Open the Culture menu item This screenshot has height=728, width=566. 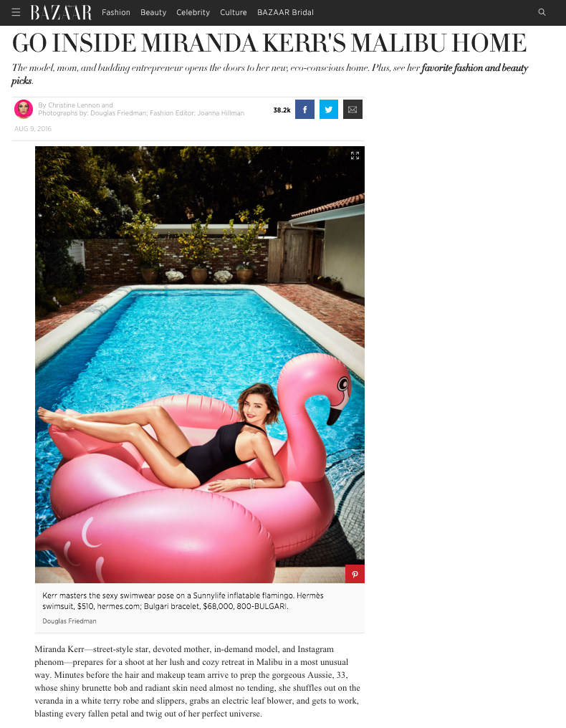click(x=234, y=12)
